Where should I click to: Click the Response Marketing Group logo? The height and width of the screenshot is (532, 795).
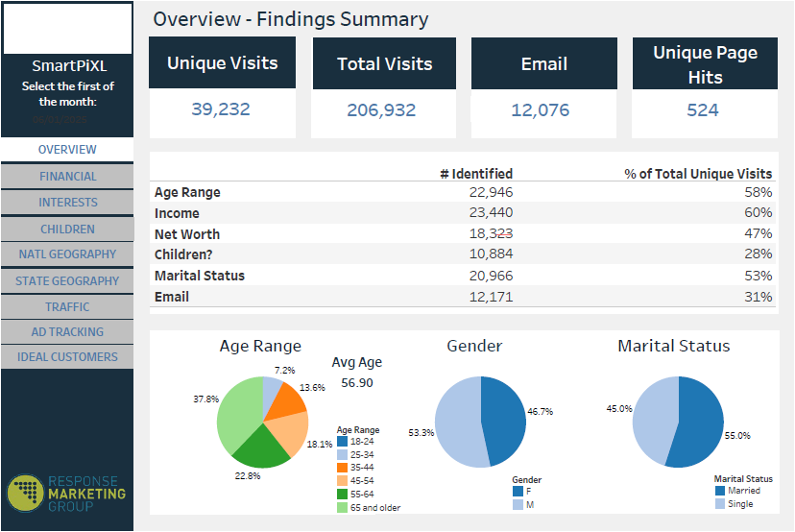click(66, 493)
